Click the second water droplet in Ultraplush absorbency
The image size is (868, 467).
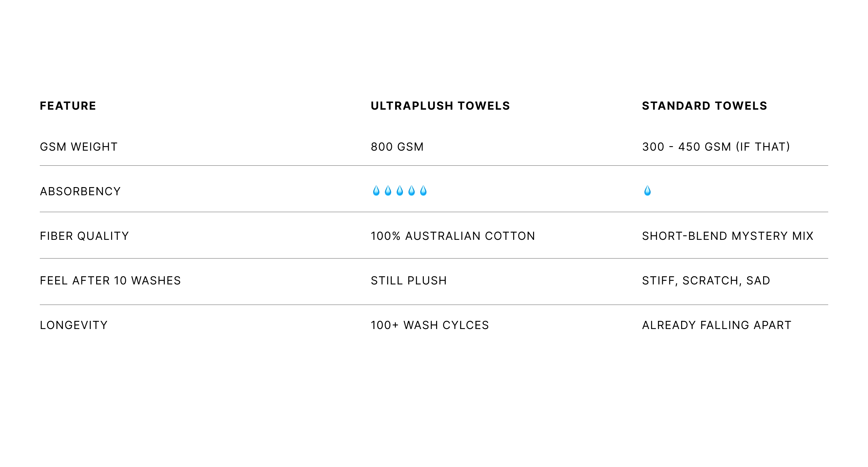click(x=388, y=191)
